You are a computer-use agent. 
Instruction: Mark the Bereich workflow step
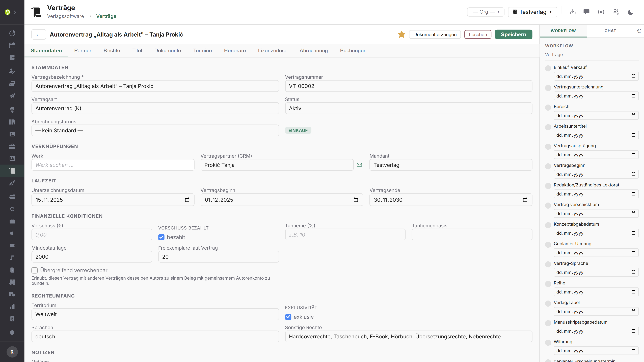[x=548, y=107]
